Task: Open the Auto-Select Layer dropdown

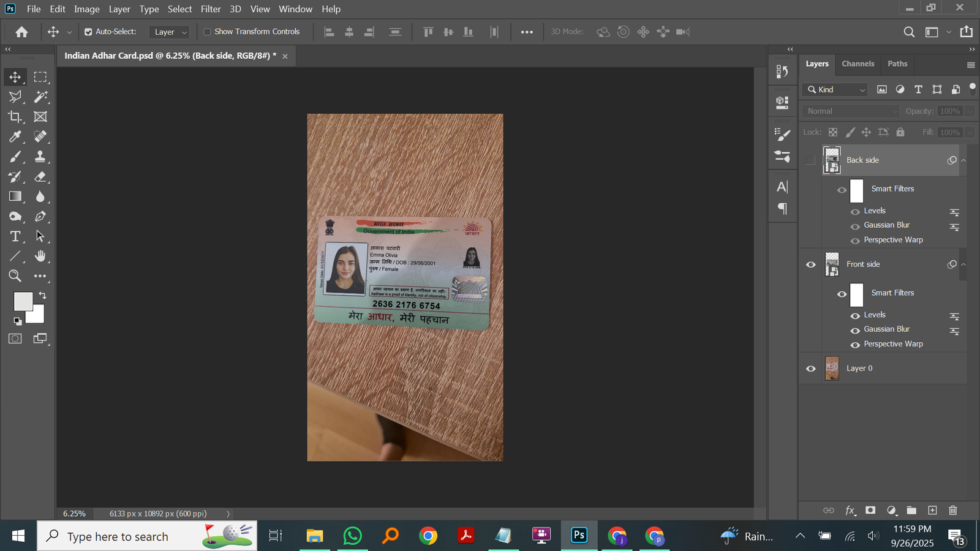Action: [x=169, y=32]
